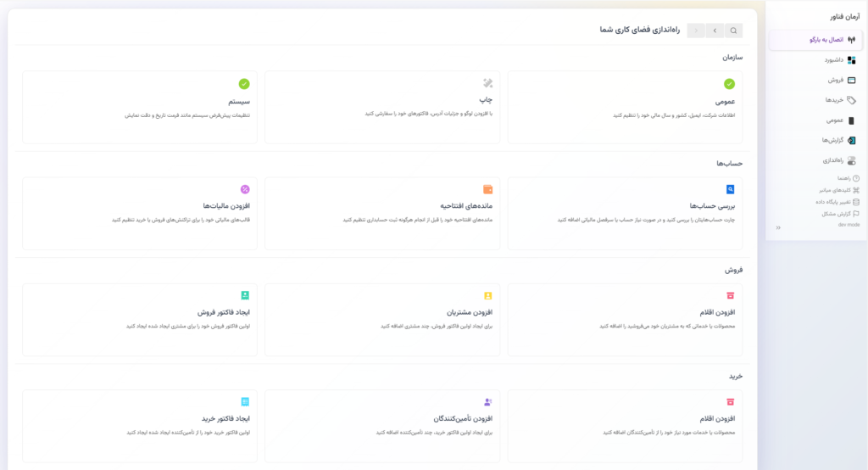Viewport: 868px width, 470px height.
Task: Click the print icon on the چاپ card
Action: tap(487, 83)
